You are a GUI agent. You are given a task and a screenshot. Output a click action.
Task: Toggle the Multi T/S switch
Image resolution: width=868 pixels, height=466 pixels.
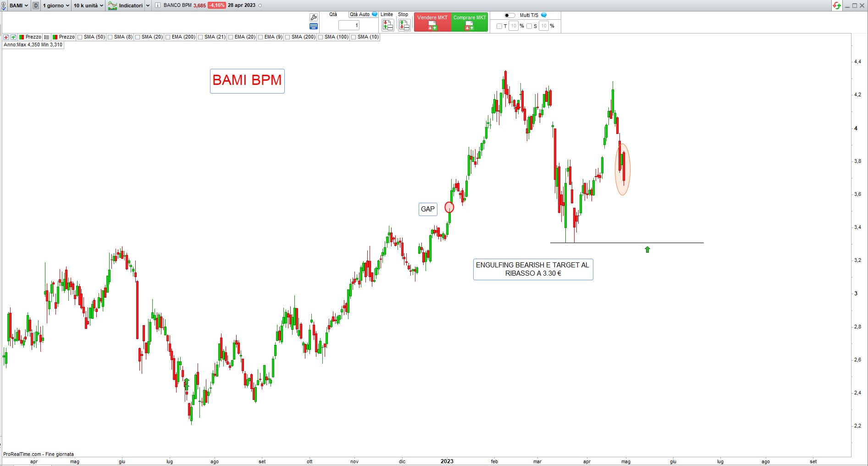pos(509,15)
